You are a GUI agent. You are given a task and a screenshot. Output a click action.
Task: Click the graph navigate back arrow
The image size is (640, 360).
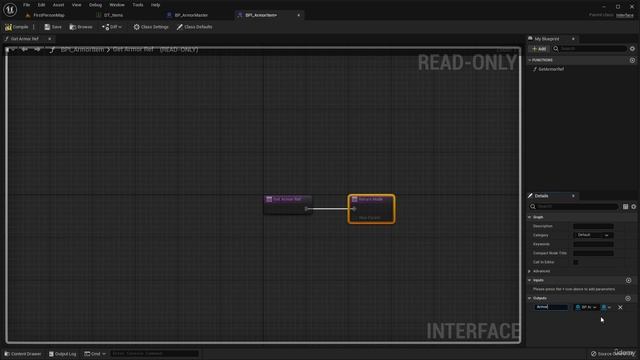(24, 49)
